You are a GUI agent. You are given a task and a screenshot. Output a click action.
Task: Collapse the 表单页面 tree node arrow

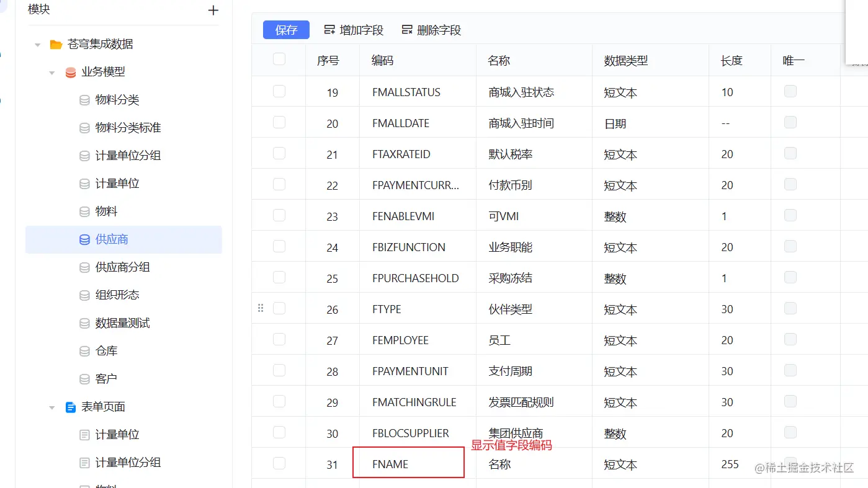(x=52, y=407)
